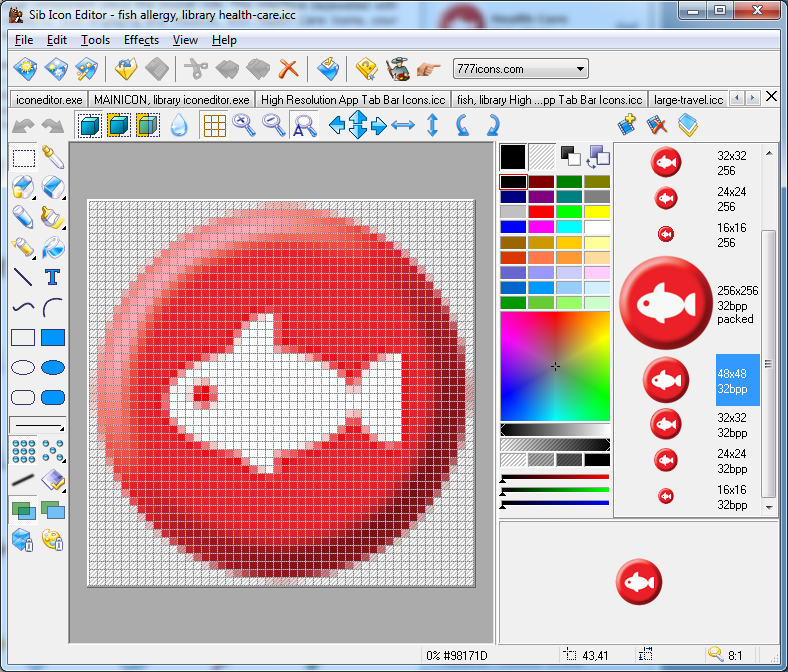This screenshot has width=788, height=672.
Task: Click the 8:1 zoom status indicator
Action: click(x=726, y=655)
